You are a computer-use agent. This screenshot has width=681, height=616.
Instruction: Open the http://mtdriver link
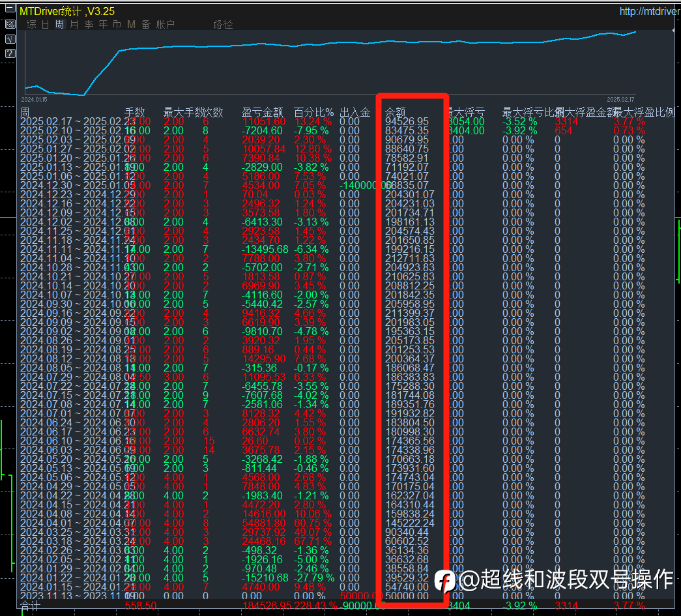click(649, 11)
